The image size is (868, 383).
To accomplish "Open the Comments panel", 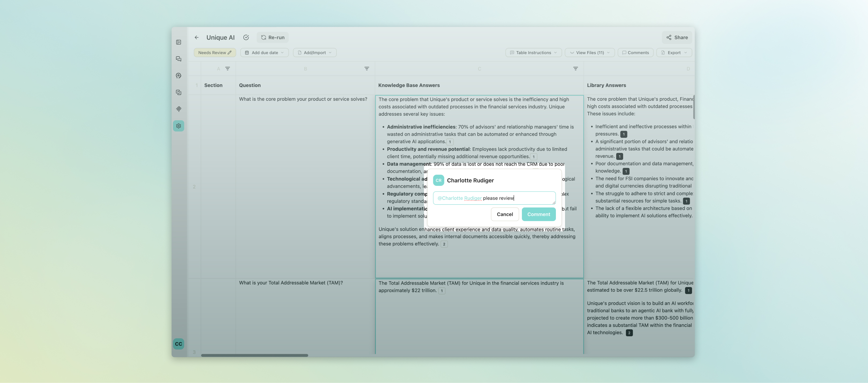I will (x=635, y=52).
